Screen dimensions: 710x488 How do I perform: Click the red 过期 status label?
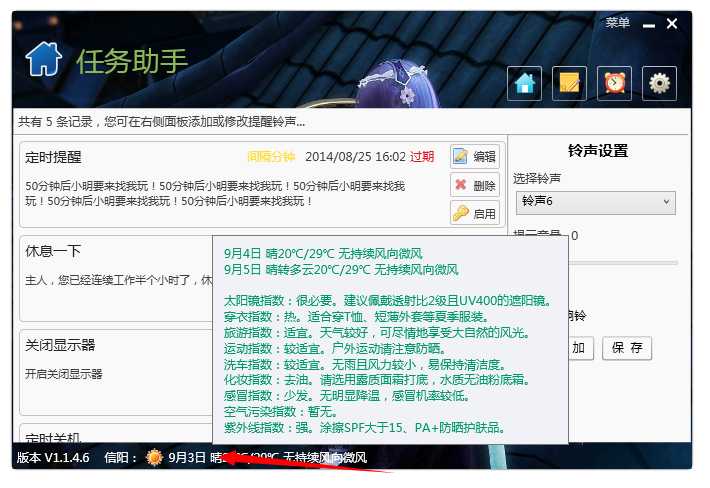click(422, 157)
